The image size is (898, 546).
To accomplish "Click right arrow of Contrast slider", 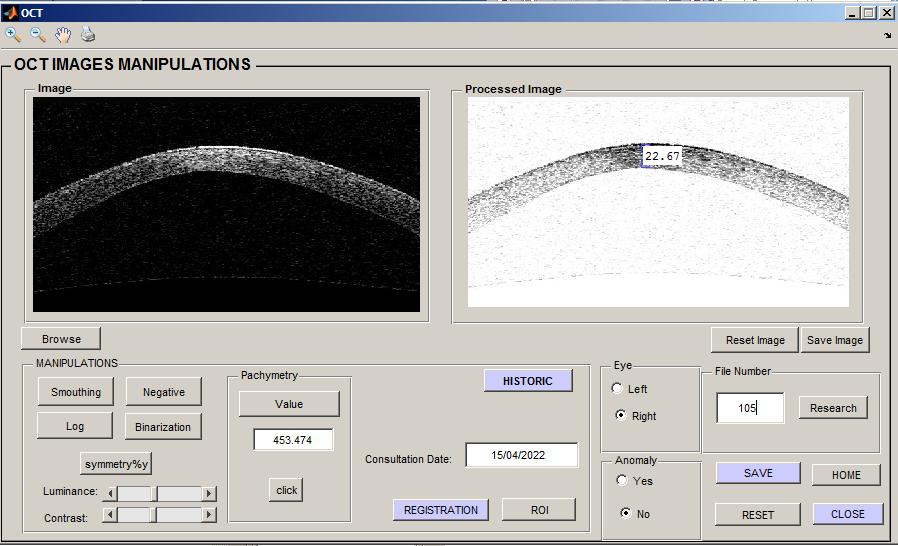I will [x=209, y=515].
